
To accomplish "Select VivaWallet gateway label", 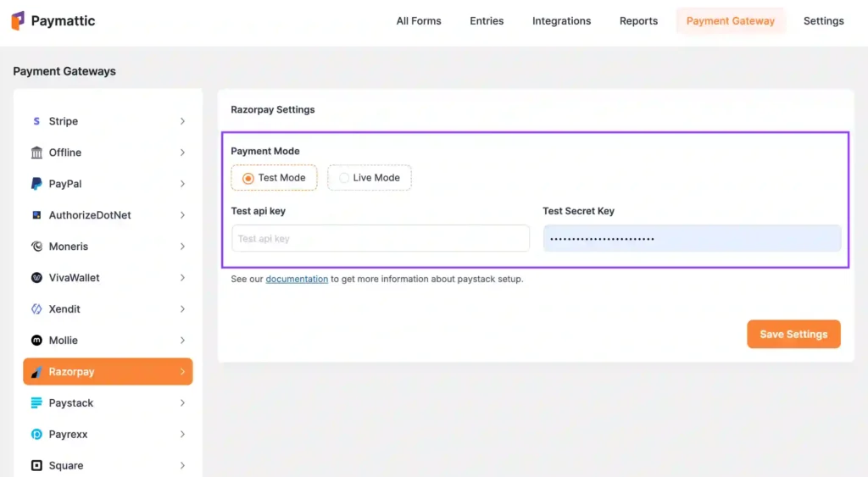I will click(x=75, y=278).
